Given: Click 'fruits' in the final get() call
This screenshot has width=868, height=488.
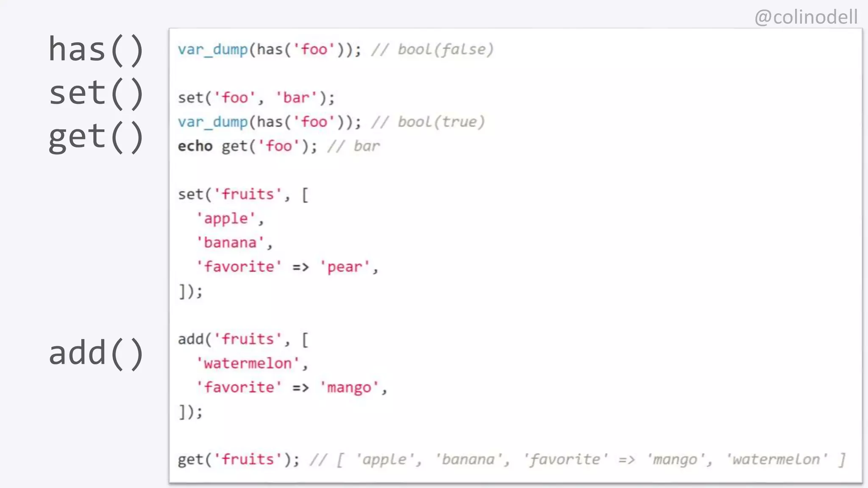Looking at the screenshot, I should (248, 460).
